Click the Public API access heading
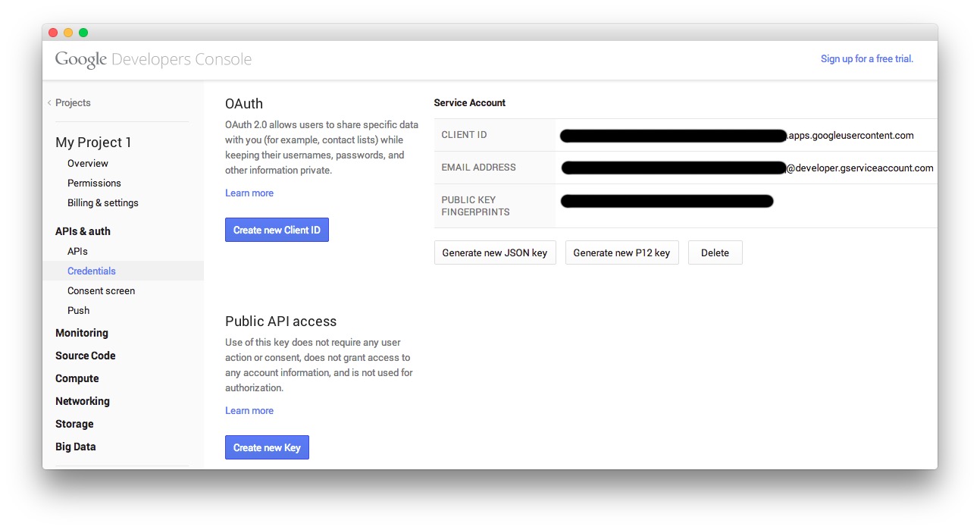 [281, 321]
